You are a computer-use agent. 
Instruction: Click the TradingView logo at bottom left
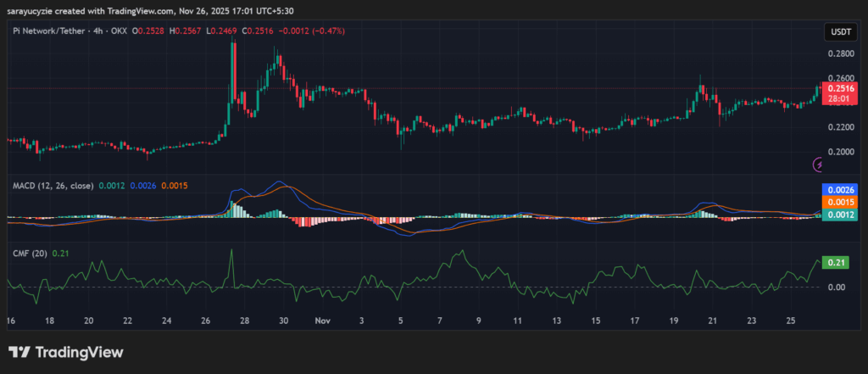(66, 352)
